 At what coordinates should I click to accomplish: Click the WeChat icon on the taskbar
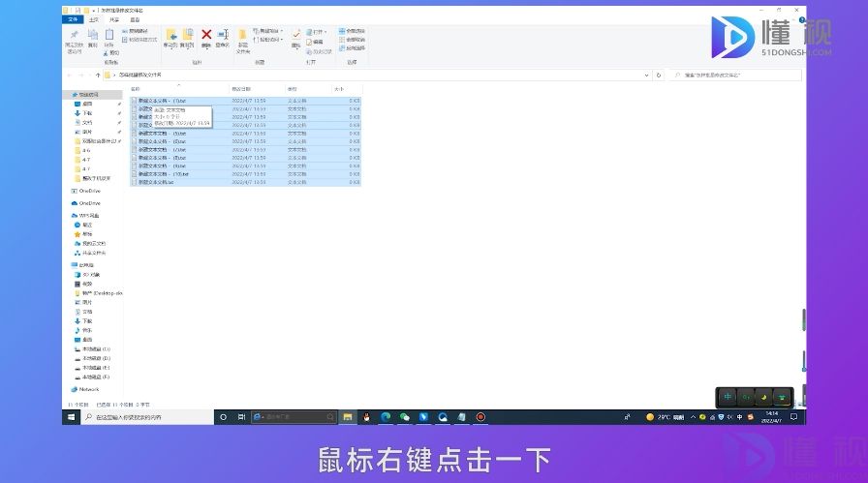click(405, 417)
